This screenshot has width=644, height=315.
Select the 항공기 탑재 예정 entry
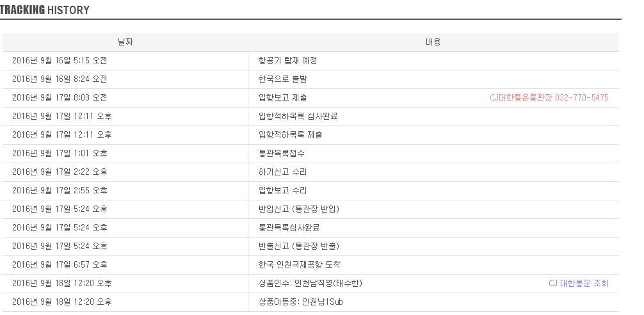287,61
